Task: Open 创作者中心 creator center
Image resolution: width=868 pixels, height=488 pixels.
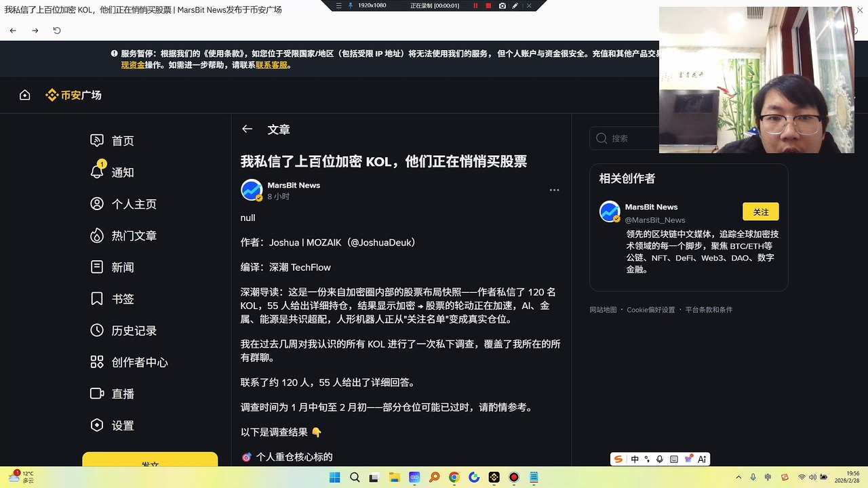Action: (129, 362)
